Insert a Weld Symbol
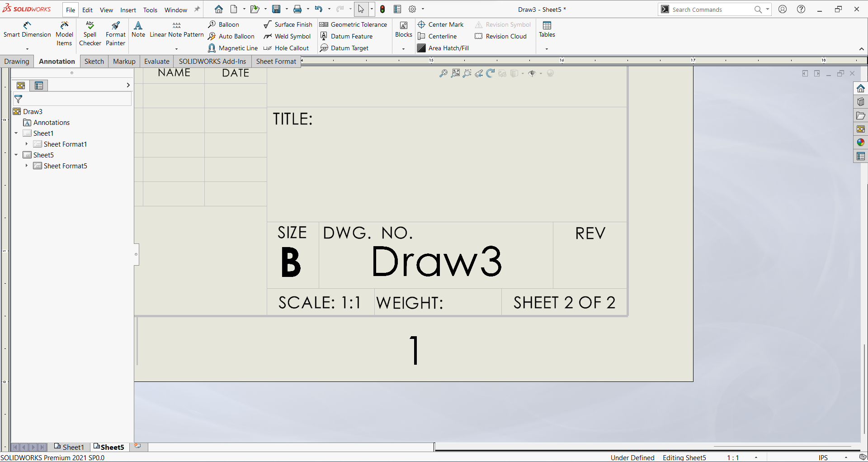This screenshot has width=868, height=462. tap(287, 36)
